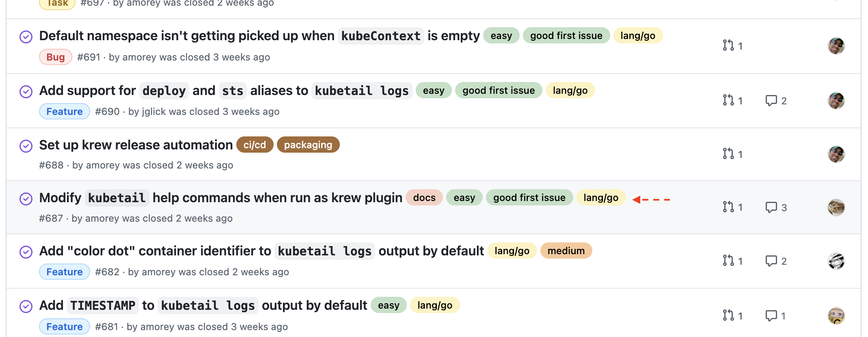Click closed status icon for color dot issue
868x337 pixels.
26,252
